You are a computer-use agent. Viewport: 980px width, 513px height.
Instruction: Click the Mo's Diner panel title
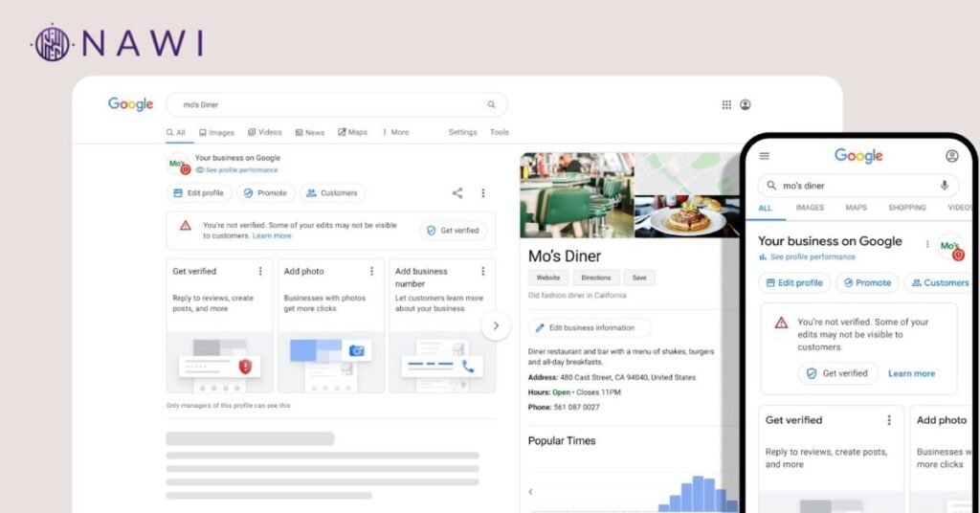point(565,256)
